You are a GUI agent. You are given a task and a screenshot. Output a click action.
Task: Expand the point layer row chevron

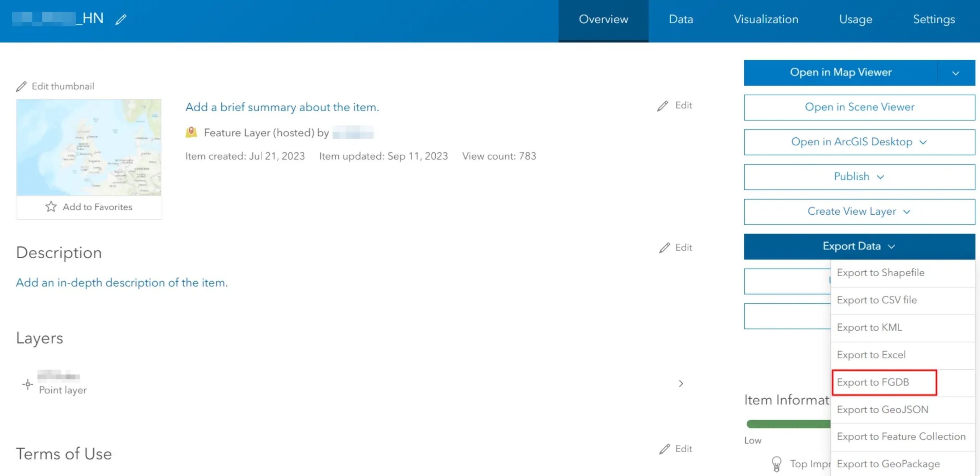(x=681, y=384)
